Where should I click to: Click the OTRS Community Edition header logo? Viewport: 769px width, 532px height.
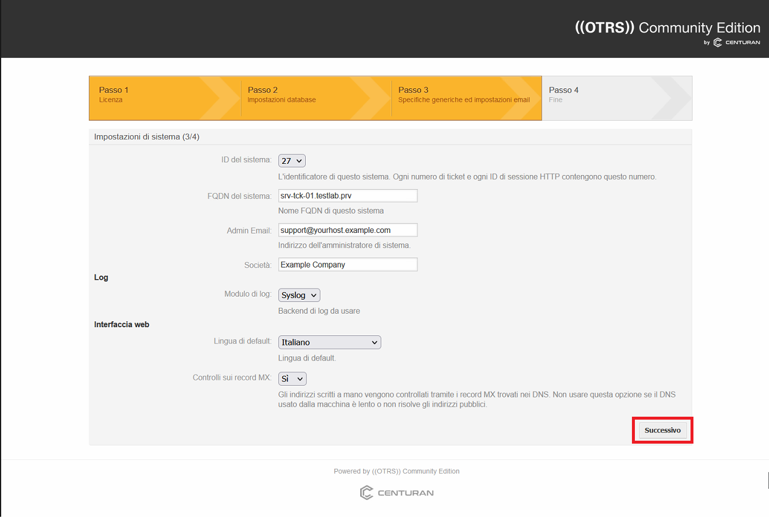(x=668, y=28)
